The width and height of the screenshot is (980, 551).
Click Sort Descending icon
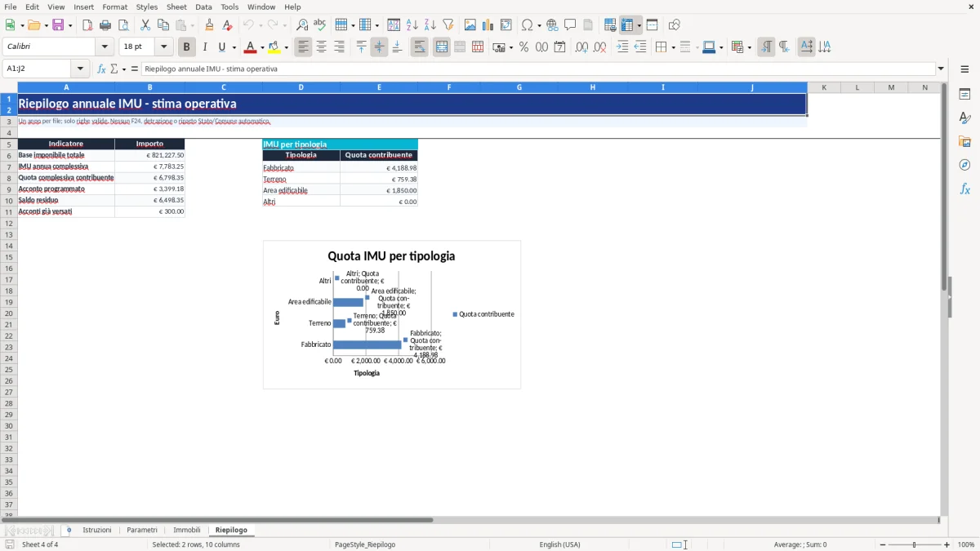point(430,25)
